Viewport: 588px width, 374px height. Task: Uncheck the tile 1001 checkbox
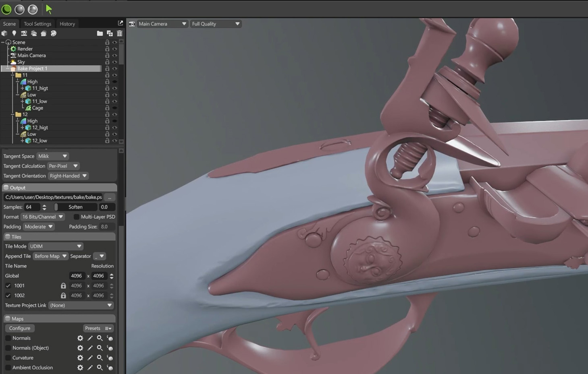tap(8, 285)
